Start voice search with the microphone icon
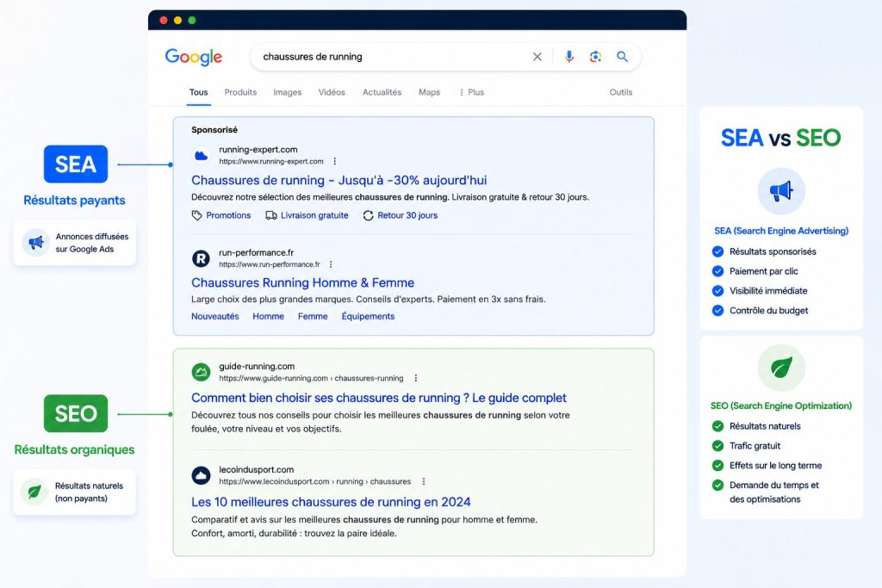The image size is (882, 588). [x=569, y=57]
